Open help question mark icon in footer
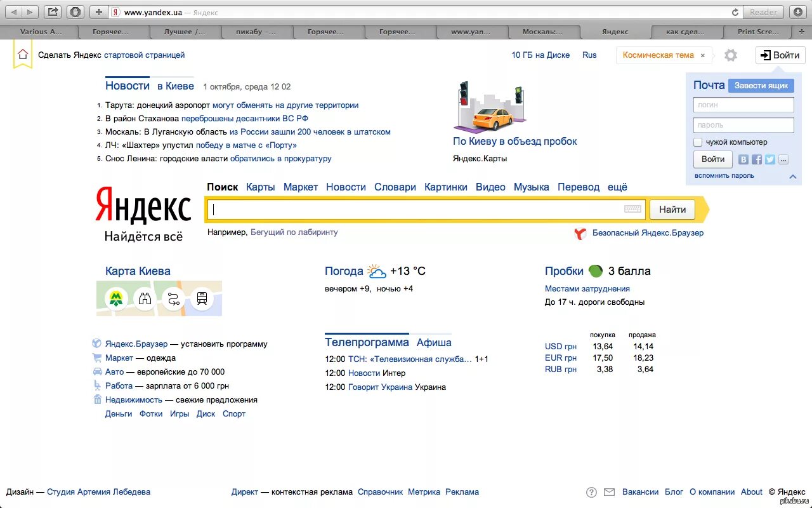This screenshot has height=508, width=812. [x=591, y=492]
